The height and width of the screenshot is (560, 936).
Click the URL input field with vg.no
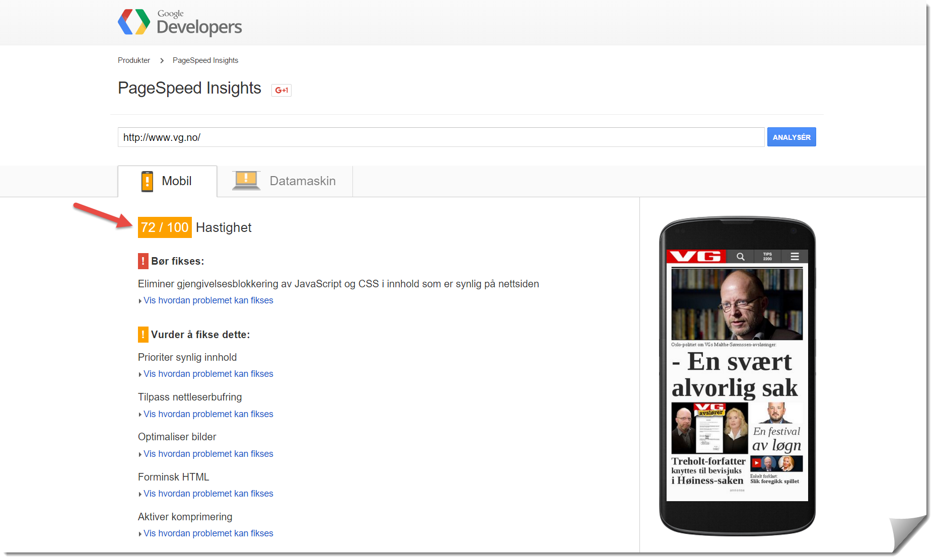[441, 137]
